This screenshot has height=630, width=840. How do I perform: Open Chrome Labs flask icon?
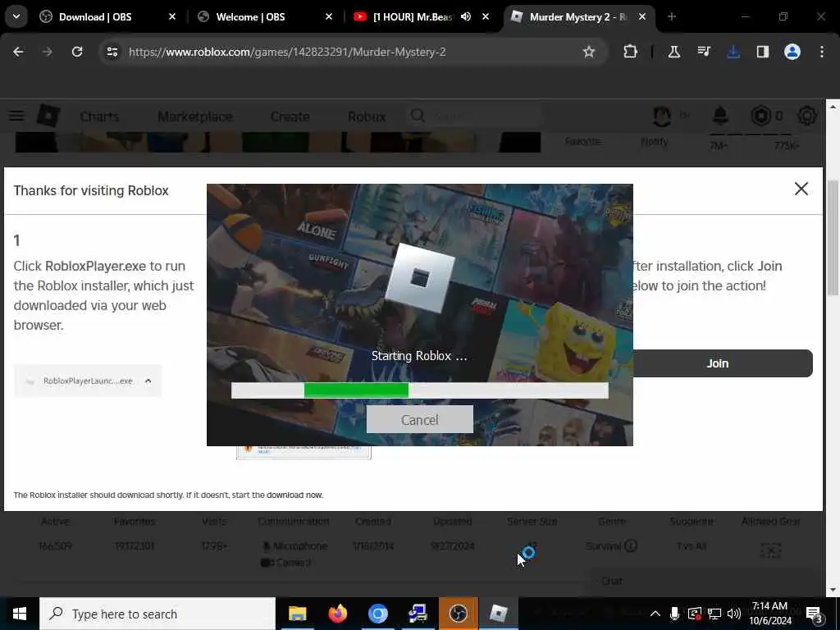[x=674, y=52]
